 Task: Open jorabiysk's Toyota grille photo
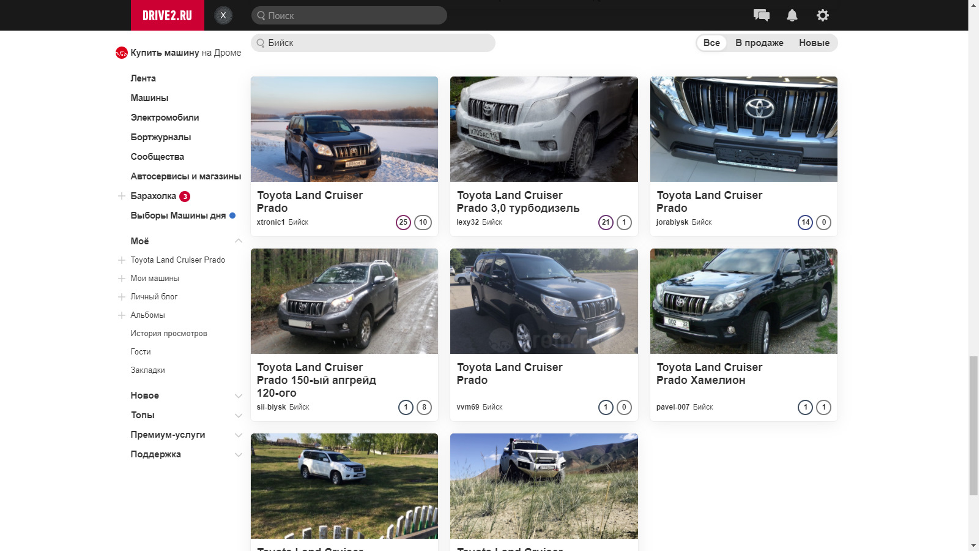pyautogui.click(x=744, y=129)
